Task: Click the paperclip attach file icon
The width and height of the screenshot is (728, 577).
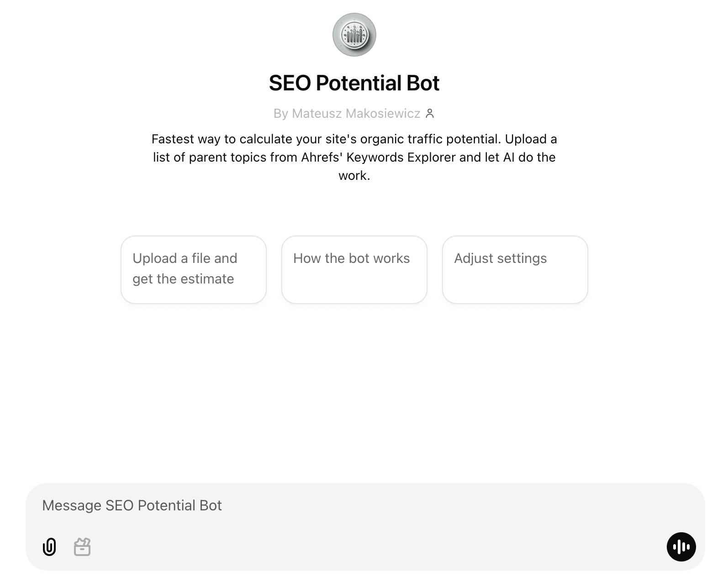Action: 49,546
